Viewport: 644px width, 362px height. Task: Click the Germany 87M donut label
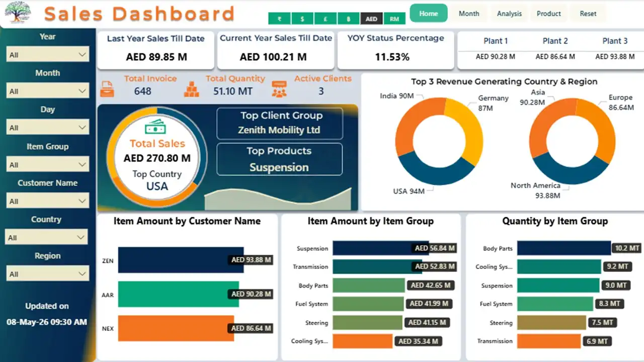[493, 103]
